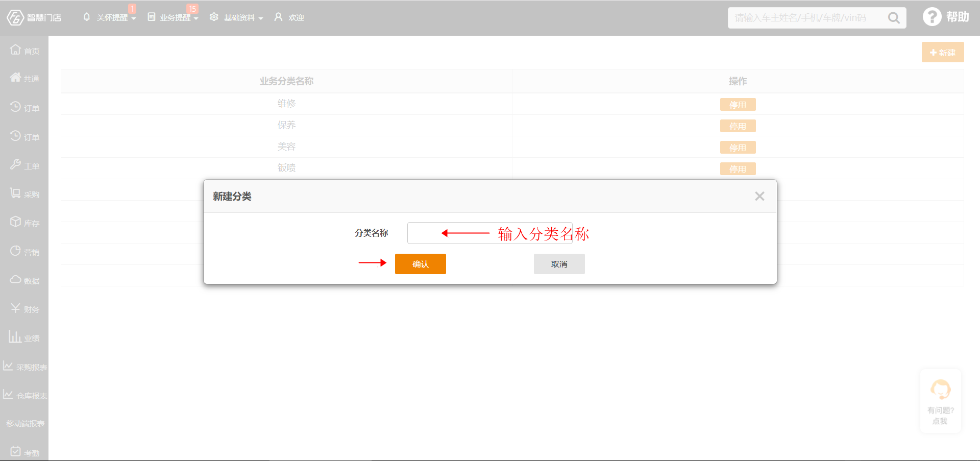Click 停用 for the 保养 row
The image size is (980, 461).
[738, 126]
